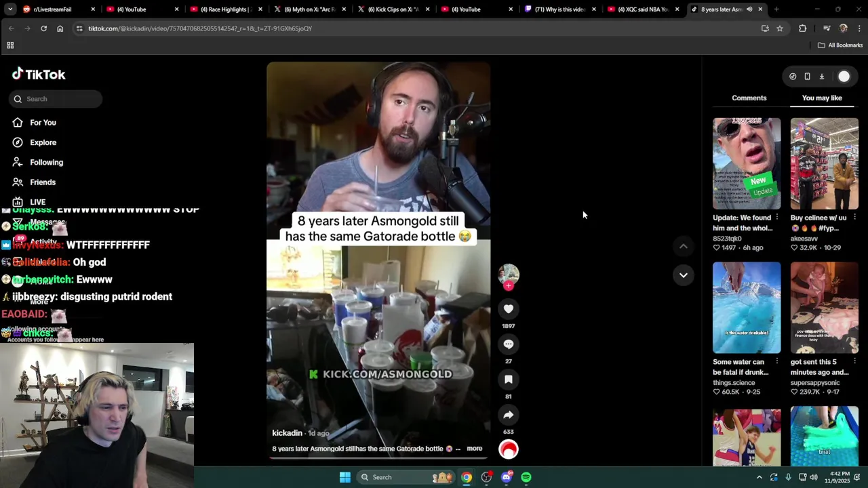This screenshot has height=488, width=868.
Task: Open options for 'got sent this 5 minutes' video
Action: pos(854,362)
